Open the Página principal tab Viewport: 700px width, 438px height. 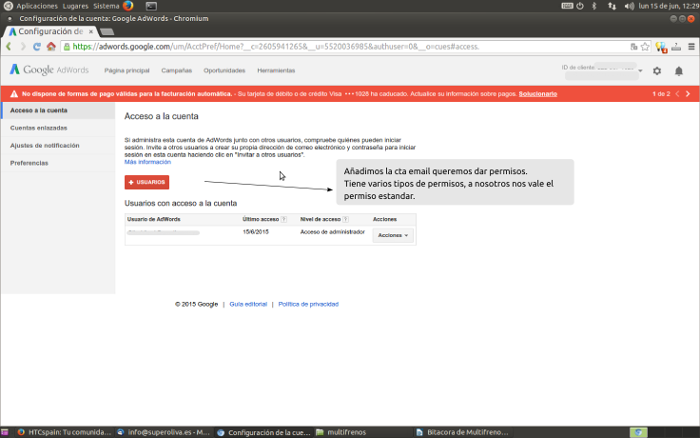click(127, 71)
